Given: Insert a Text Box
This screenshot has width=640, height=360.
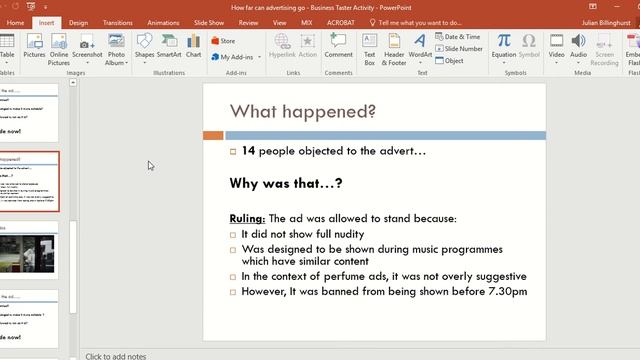Looking at the screenshot, I should pyautogui.click(x=369, y=49).
